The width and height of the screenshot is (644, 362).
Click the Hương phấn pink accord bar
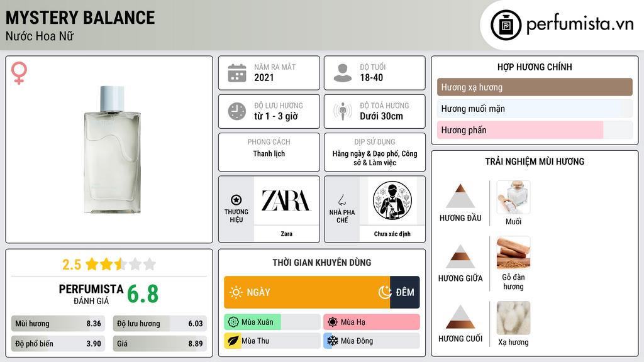pos(535,130)
